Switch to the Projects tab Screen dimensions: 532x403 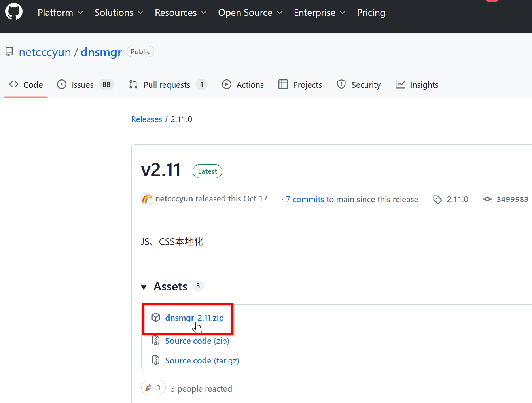[x=300, y=85]
